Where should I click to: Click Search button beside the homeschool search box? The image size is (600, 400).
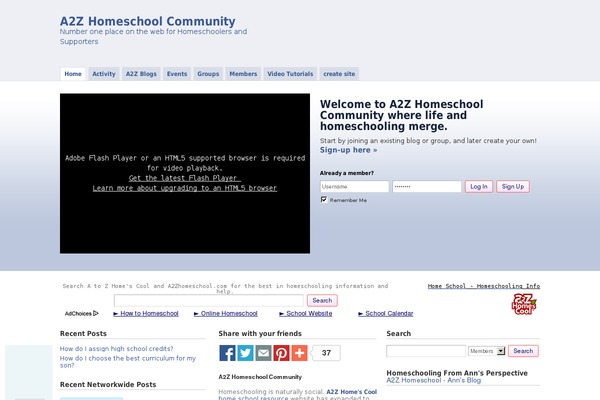[x=322, y=300]
